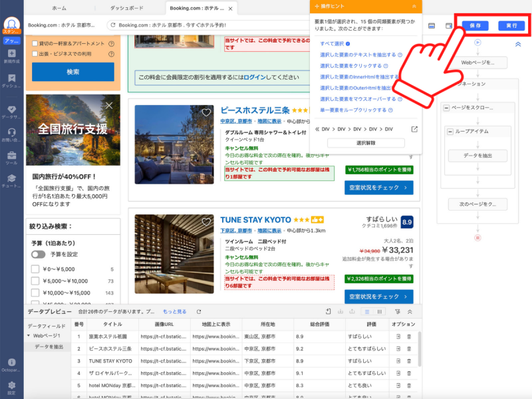The height and width of the screenshot is (399, 532).
Task: Click the もっと見る link in data preview
Action: (175, 312)
